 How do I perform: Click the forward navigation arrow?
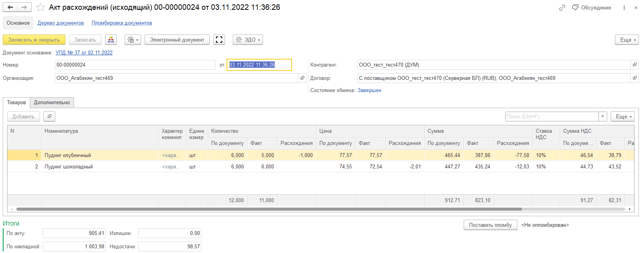24,7
